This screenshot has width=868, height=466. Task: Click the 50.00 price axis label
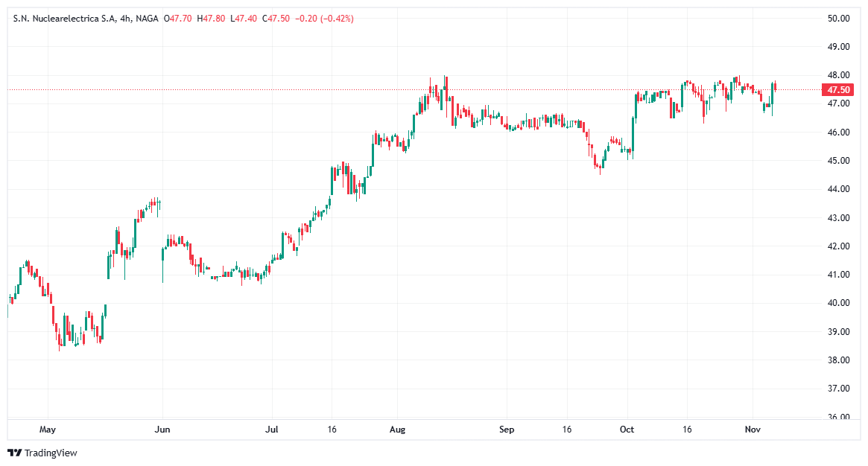click(x=839, y=19)
